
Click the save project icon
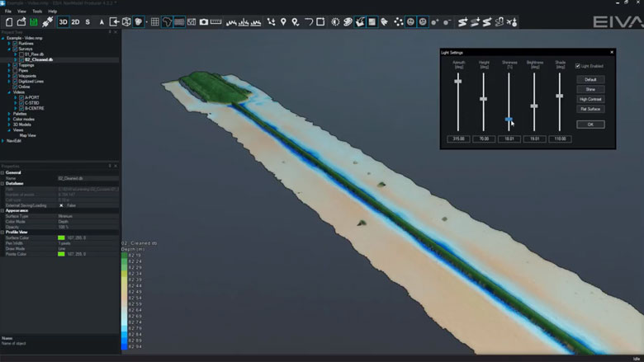pyautogui.click(x=33, y=21)
